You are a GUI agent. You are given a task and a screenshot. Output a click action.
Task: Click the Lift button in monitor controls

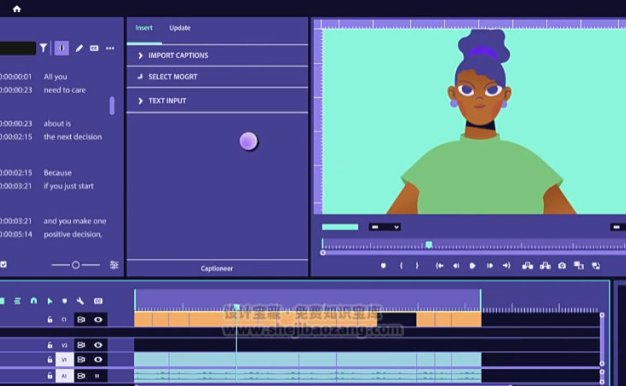[x=527, y=265]
